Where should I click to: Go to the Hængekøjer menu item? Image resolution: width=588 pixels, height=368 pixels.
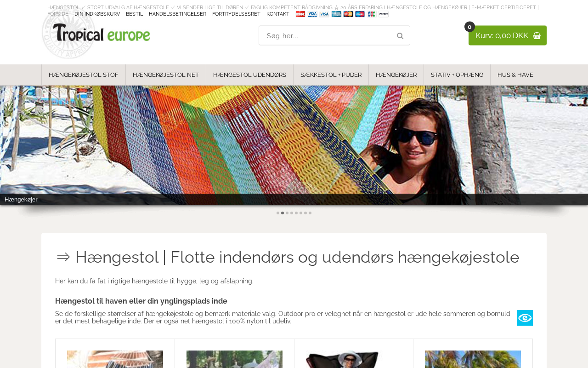click(x=396, y=75)
